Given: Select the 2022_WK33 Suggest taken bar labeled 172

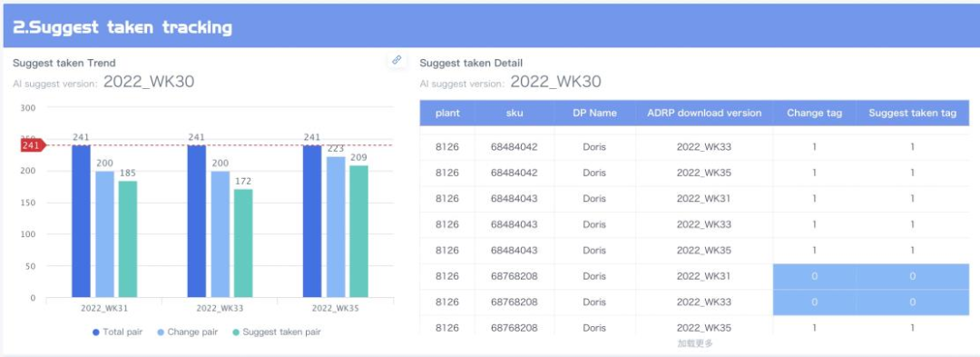Looking at the screenshot, I should [243, 243].
